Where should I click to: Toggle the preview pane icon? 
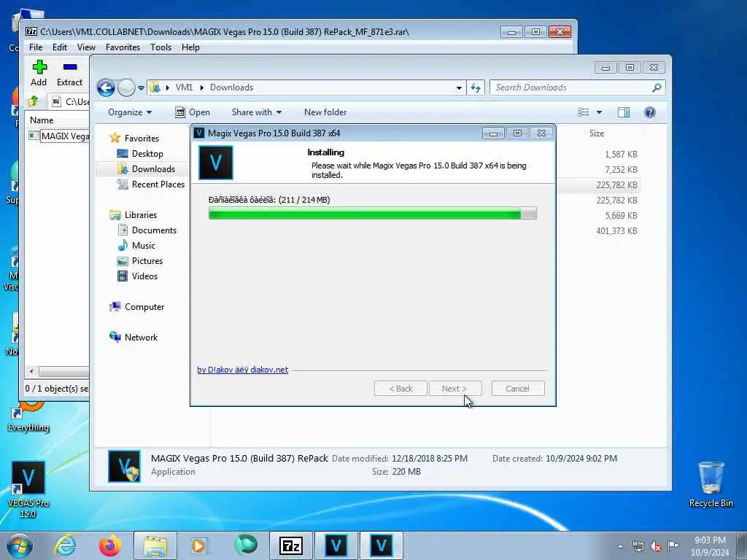(x=624, y=112)
